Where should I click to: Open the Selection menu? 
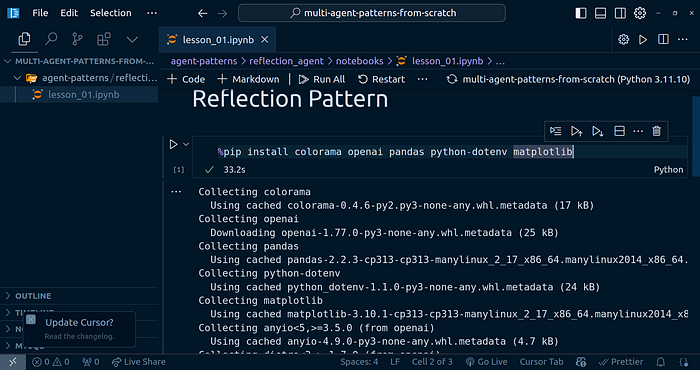(111, 13)
